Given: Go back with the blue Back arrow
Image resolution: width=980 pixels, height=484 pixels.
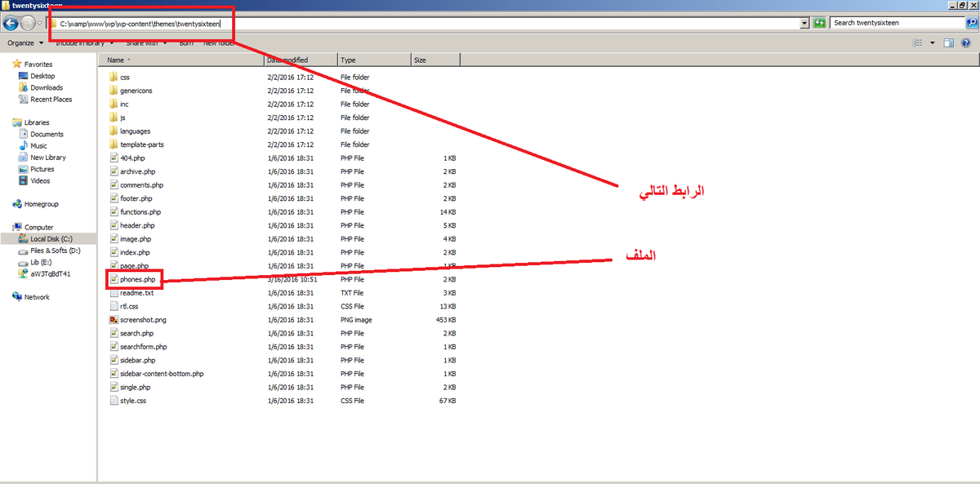Looking at the screenshot, I should tap(11, 23).
